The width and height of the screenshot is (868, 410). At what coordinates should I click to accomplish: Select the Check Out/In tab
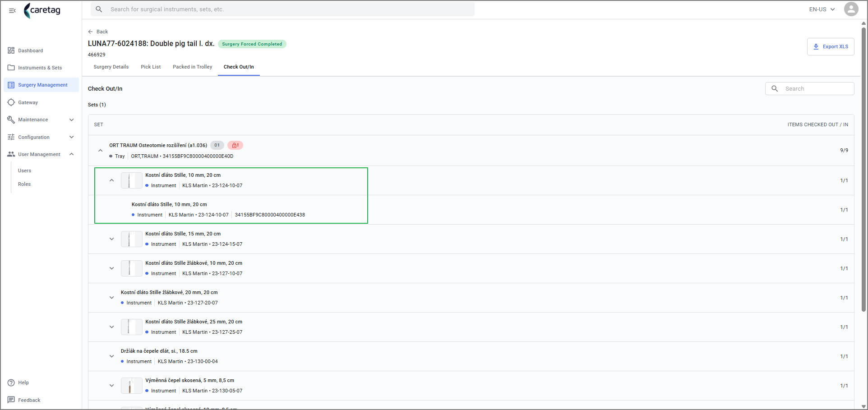tap(239, 67)
